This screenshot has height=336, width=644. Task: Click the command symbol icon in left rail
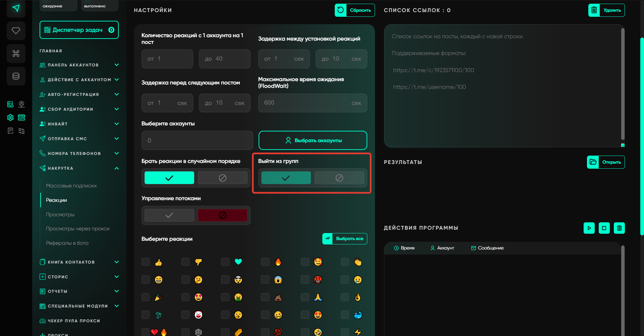[16, 54]
